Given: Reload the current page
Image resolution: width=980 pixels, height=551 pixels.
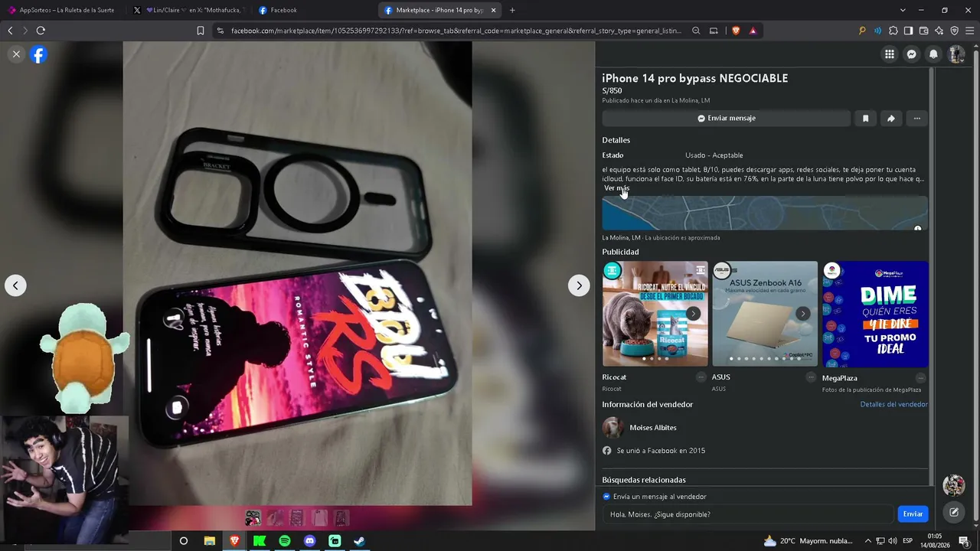Looking at the screenshot, I should click(41, 31).
